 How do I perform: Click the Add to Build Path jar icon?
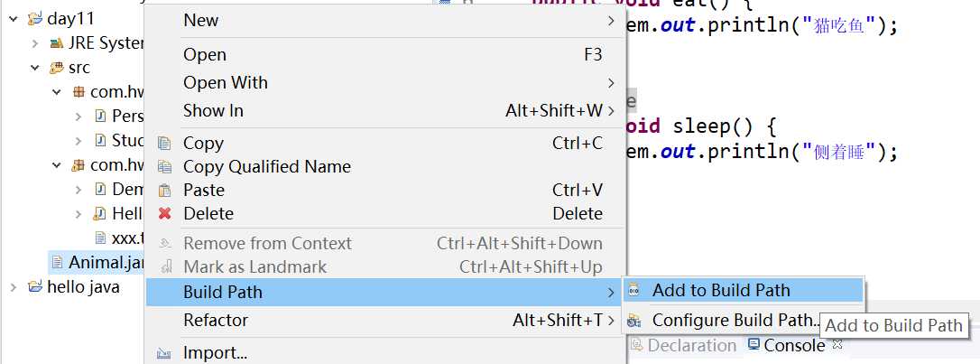click(633, 290)
